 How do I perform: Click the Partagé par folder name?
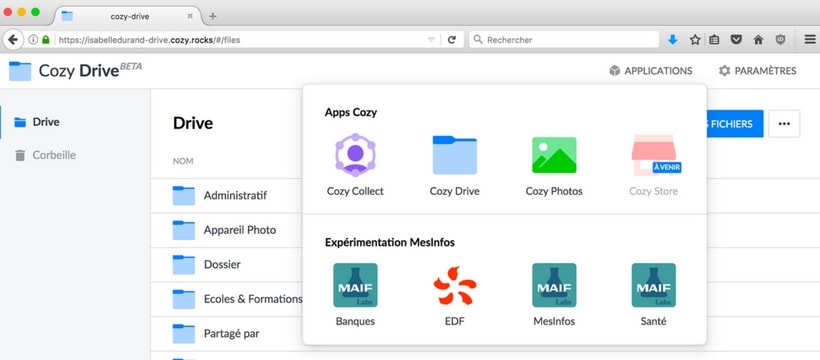pyautogui.click(x=232, y=333)
